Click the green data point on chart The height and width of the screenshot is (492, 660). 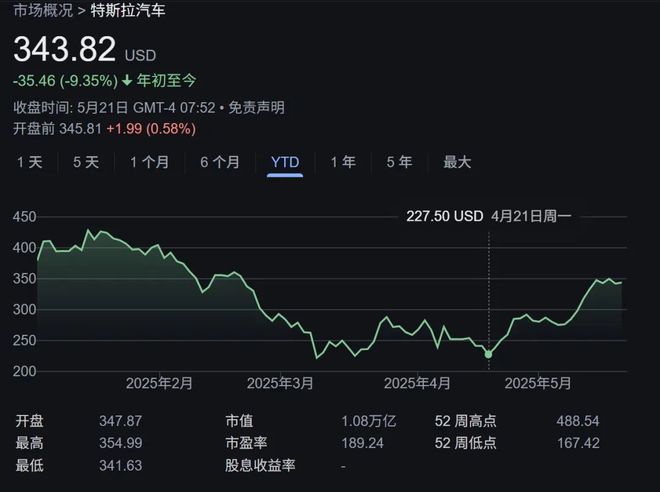pos(488,353)
